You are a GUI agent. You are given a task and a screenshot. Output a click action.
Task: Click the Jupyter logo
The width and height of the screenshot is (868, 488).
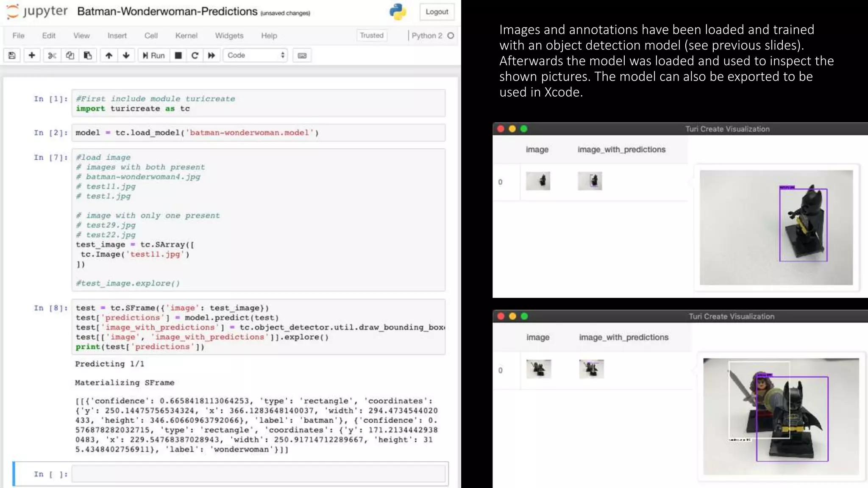37,11
